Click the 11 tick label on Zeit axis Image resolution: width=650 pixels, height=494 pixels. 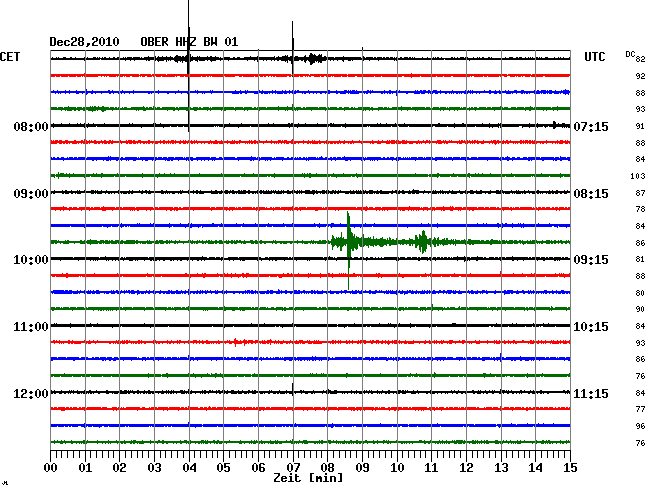[x=432, y=467]
